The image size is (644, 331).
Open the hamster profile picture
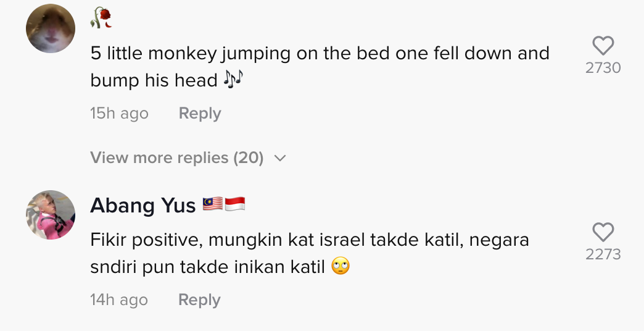point(51,29)
